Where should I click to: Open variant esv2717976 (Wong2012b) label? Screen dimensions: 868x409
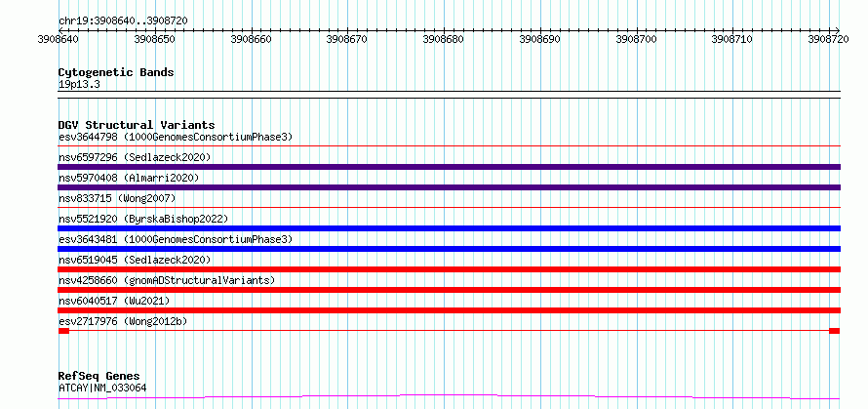(123, 321)
